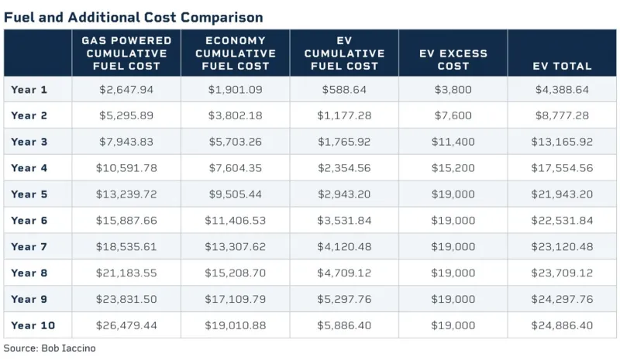Click the $21,943.20 EV total cell
This screenshot has width=620, height=364.
[562, 194]
